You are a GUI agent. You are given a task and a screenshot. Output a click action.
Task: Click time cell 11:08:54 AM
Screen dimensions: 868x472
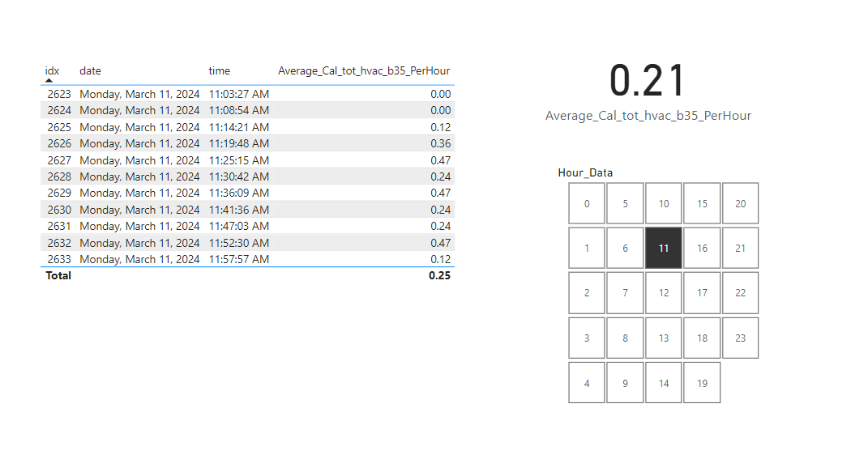238,111
